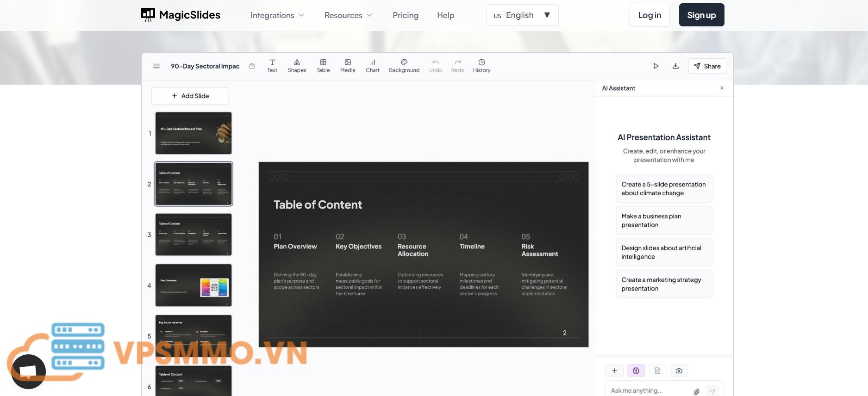The height and width of the screenshot is (396, 868).
Task: Open the Background palette tool
Action: tap(404, 66)
